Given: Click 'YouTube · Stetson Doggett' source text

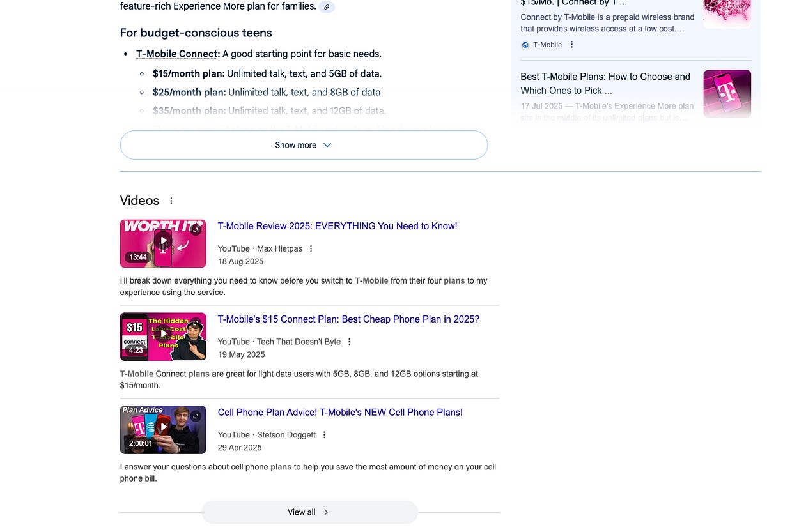Looking at the screenshot, I should [267, 435].
